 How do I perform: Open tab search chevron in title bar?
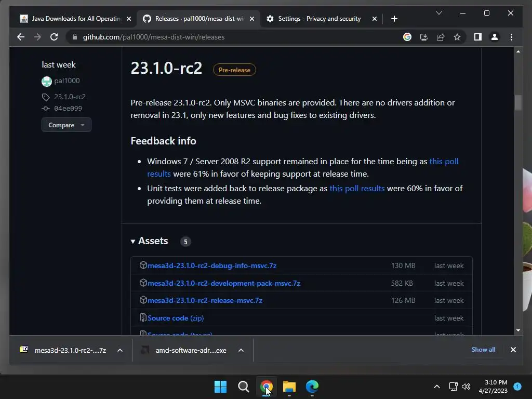pyautogui.click(x=438, y=13)
